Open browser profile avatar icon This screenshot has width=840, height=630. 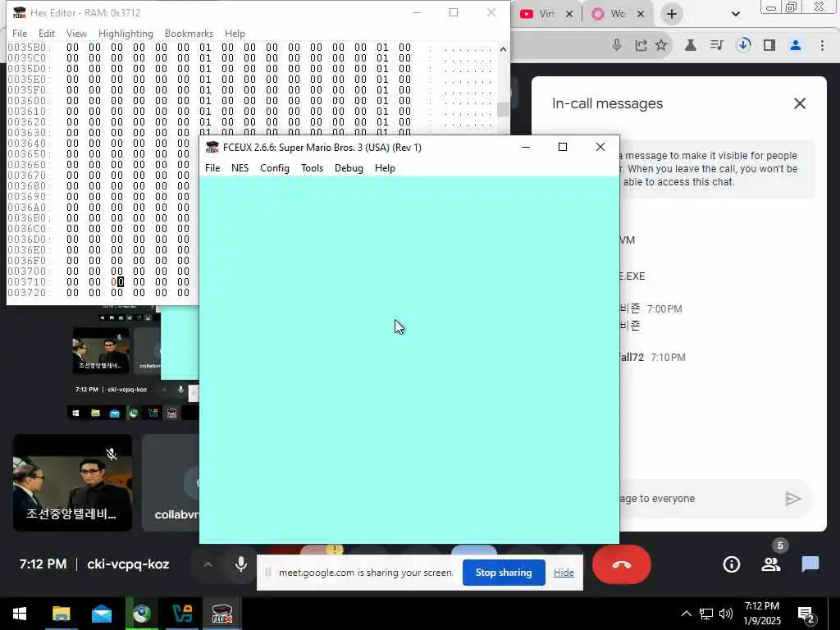click(796, 45)
